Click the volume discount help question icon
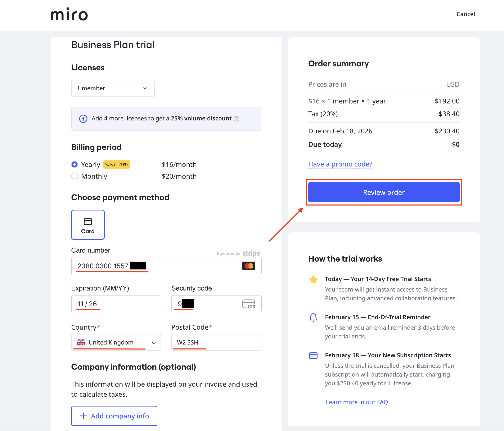The width and height of the screenshot is (504, 431). click(x=237, y=119)
